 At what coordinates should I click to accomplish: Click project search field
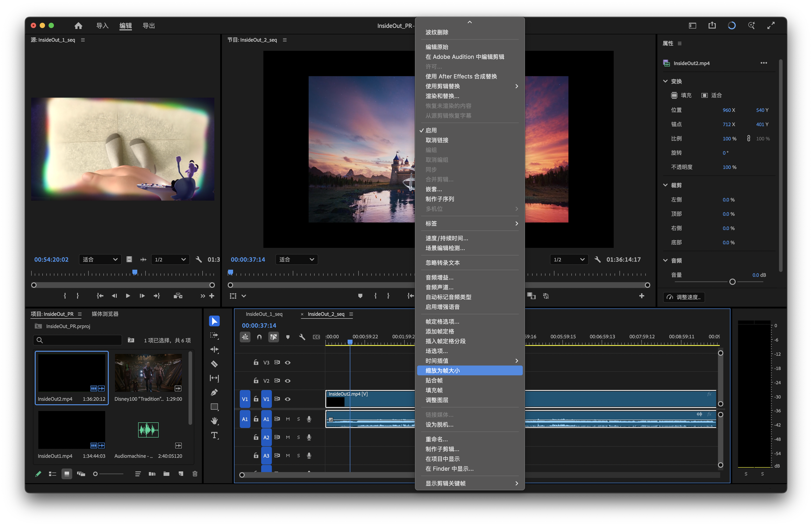pos(78,340)
